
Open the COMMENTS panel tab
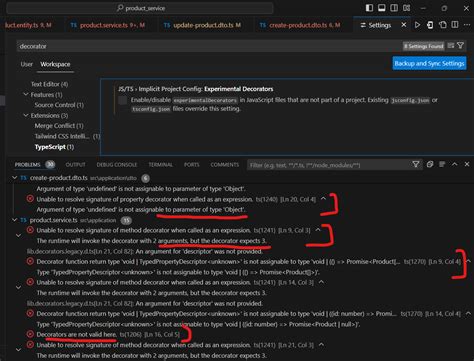tap(225, 165)
